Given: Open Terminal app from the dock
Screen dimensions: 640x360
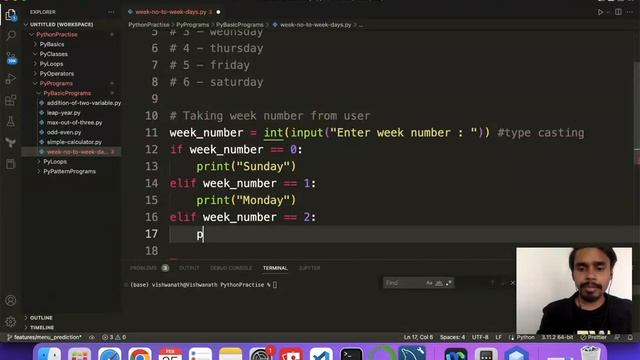Looking at the screenshot, I should [x=351, y=353].
